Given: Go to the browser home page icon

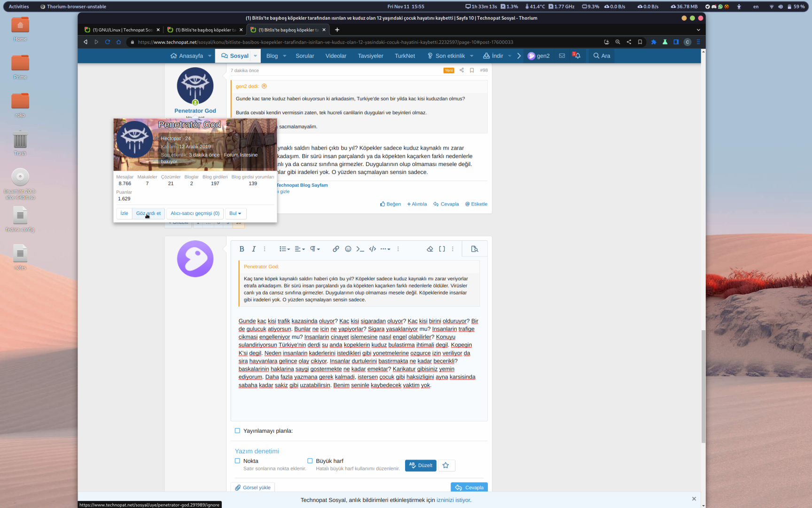Looking at the screenshot, I should pyautogui.click(x=118, y=42).
